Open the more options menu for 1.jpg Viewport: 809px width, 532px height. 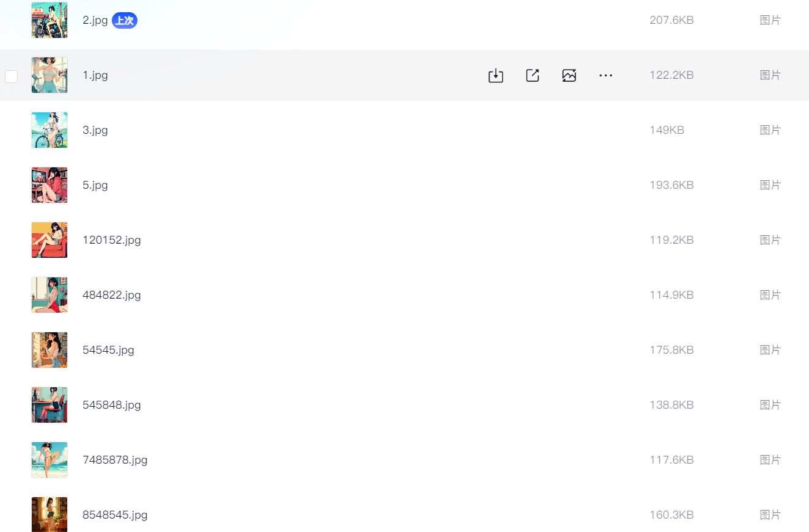pyautogui.click(x=606, y=76)
